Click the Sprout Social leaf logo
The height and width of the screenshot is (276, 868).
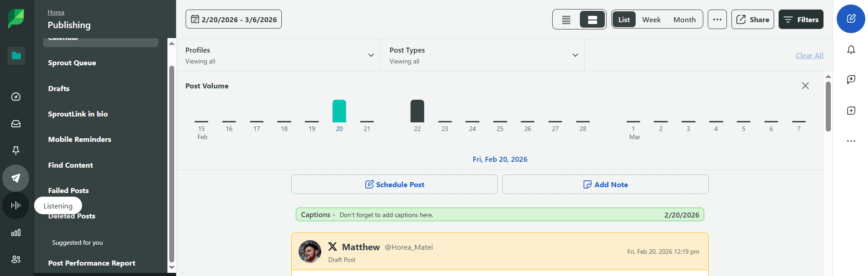click(16, 19)
